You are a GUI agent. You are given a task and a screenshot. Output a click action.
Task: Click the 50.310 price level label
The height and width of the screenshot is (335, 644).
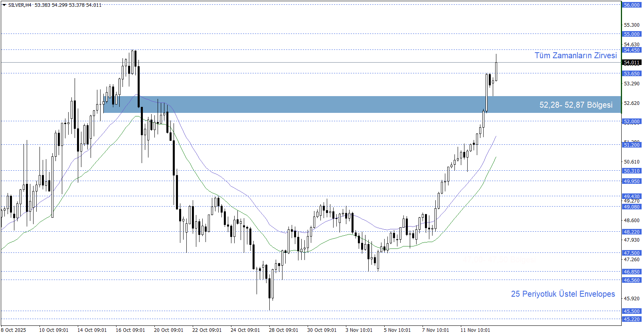coord(632,171)
